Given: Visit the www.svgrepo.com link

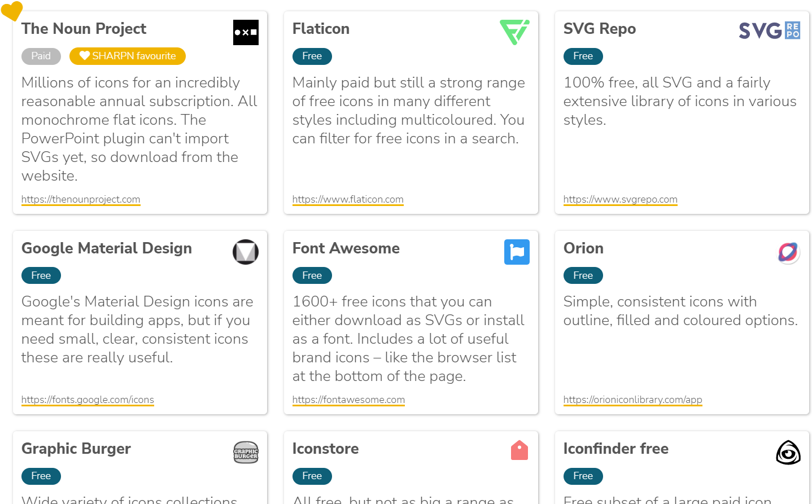Looking at the screenshot, I should tap(620, 199).
